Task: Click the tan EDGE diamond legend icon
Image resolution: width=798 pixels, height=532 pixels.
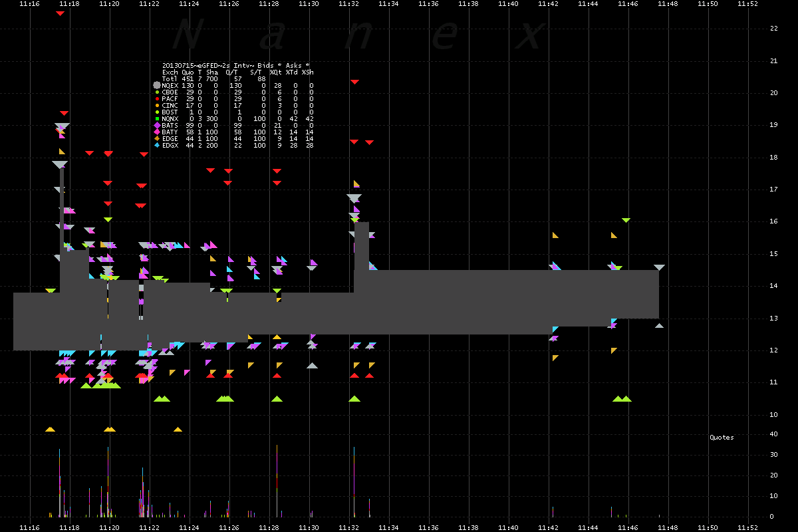Action: tap(157, 138)
